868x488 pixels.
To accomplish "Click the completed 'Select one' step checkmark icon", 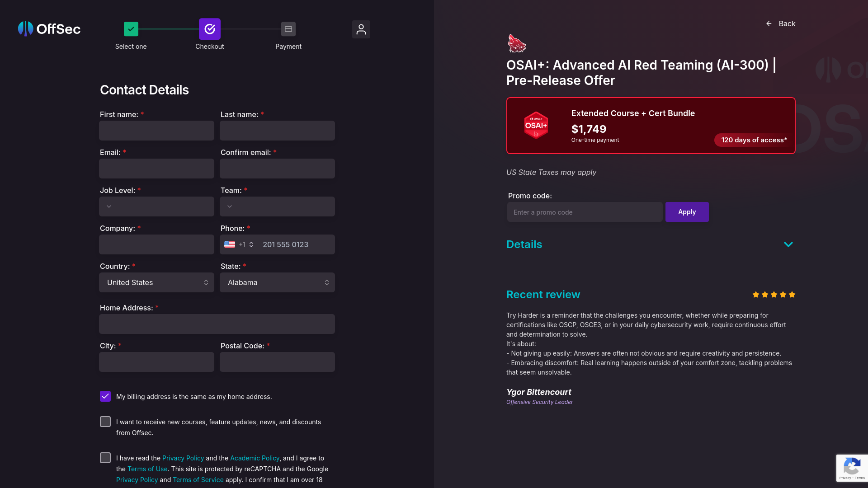I will [131, 28].
